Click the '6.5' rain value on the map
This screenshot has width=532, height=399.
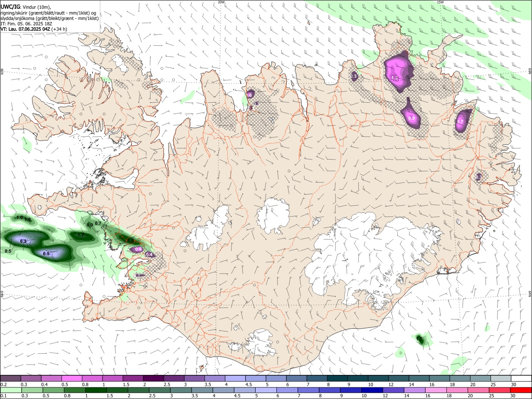point(46,254)
